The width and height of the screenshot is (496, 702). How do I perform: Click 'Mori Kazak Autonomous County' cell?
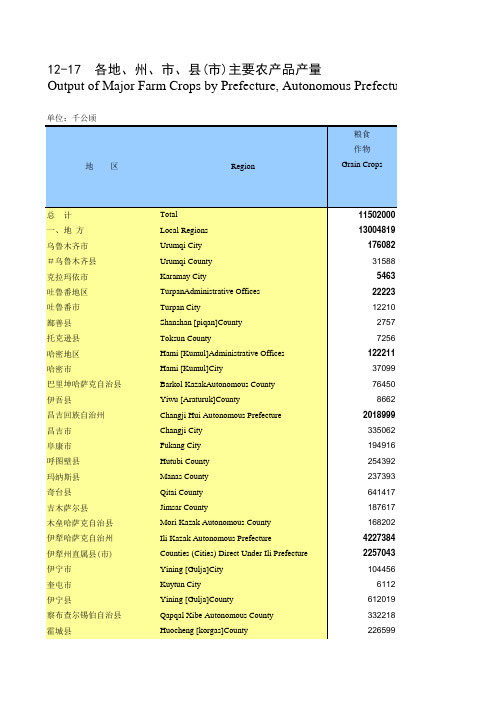215,522
